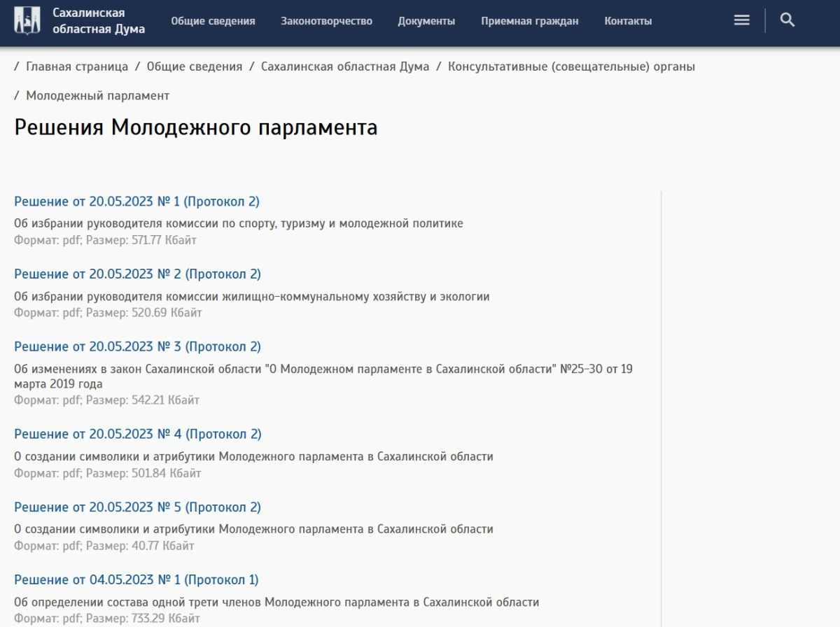Go to Консультативные (совещательные) органы breadcrumb
The image size is (840, 627).
571,66
